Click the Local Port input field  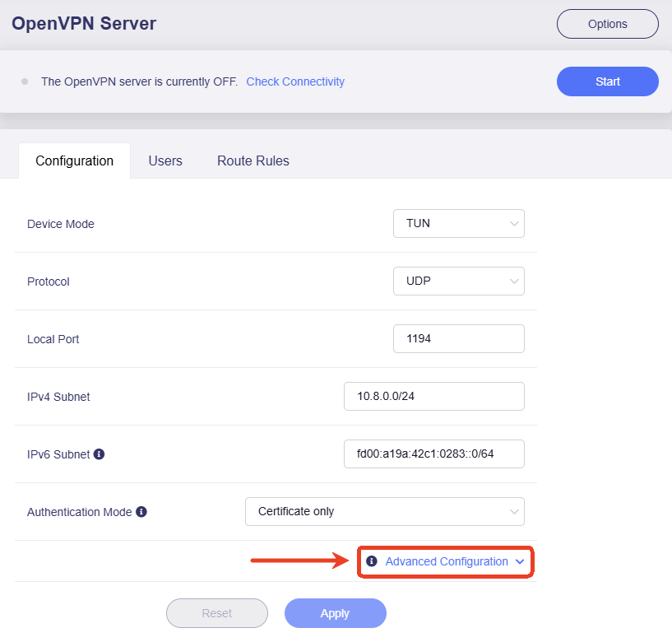459,339
